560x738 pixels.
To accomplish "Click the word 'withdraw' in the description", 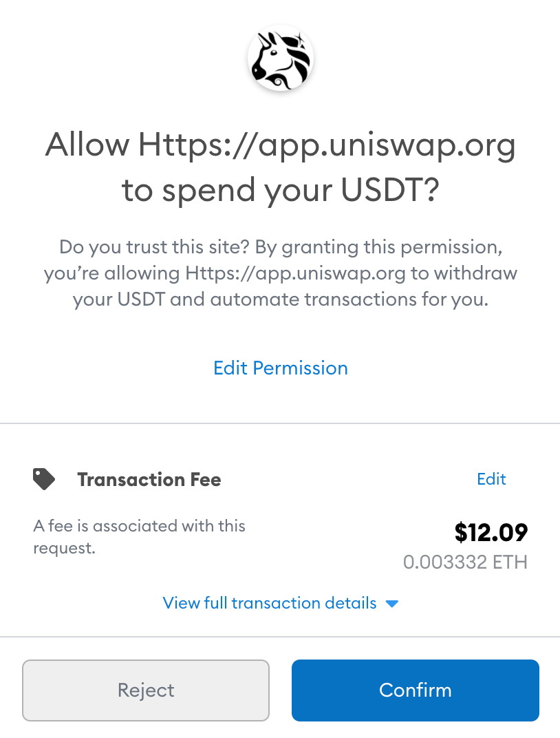I will (x=475, y=273).
